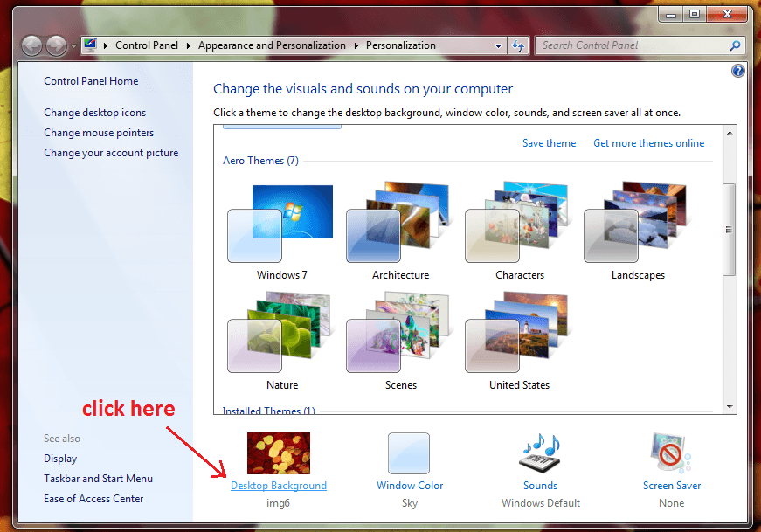Click Save theme link
761x532 pixels.
[x=549, y=143]
